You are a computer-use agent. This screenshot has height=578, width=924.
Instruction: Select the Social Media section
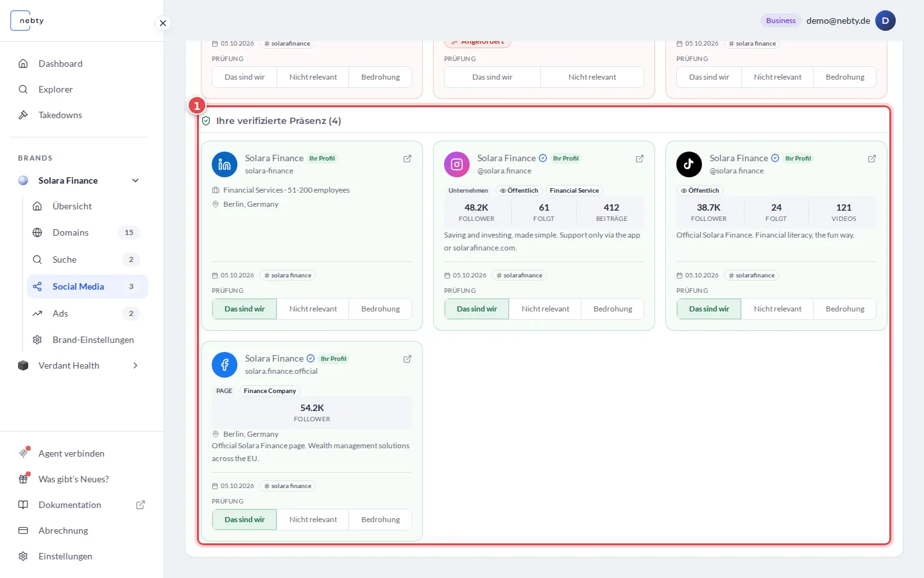[x=87, y=286]
